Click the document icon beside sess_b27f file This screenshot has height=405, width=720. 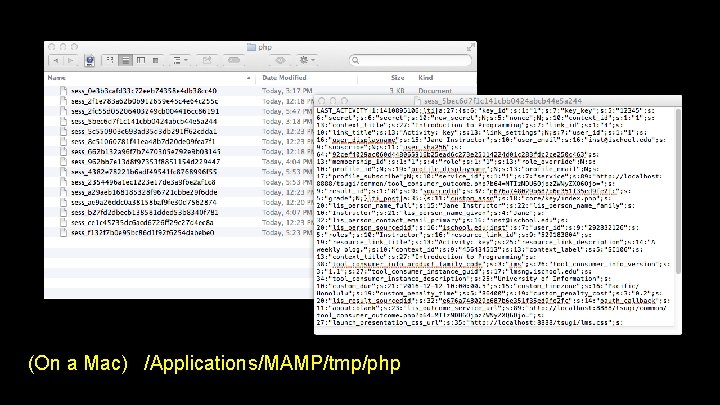64,212
